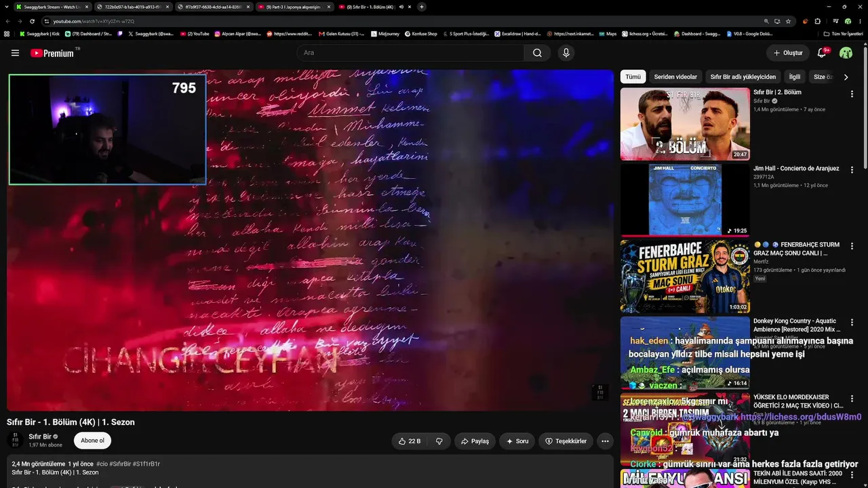Screen dimensions: 868x488
Task: Open options for Fenerbahçe Sturm Graz video
Action: pyautogui.click(x=852, y=246)
